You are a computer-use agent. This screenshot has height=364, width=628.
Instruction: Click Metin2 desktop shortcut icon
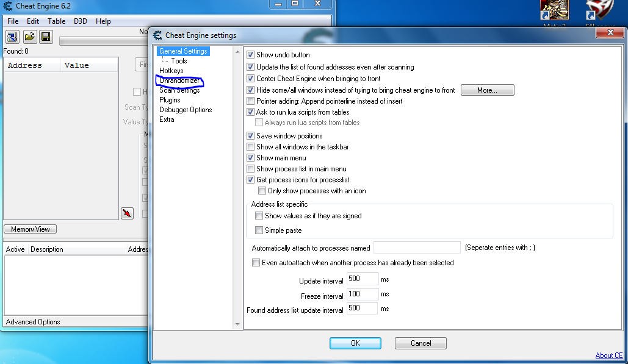555,11
